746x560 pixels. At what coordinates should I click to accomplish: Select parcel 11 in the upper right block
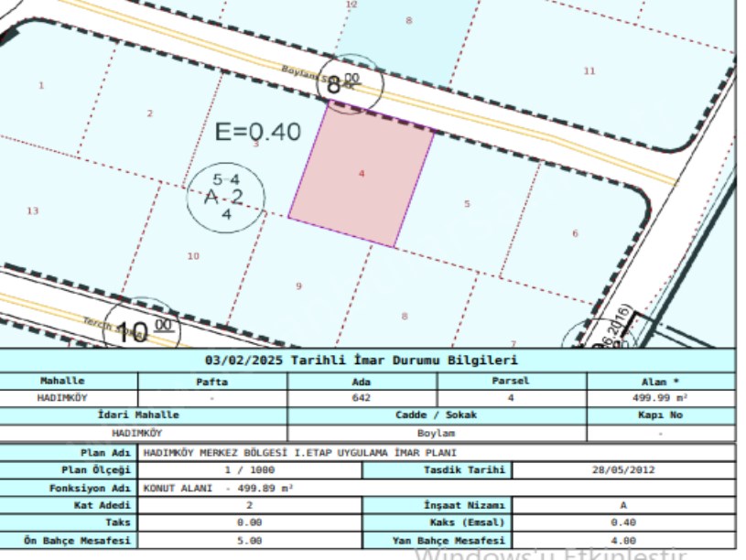(x=589, y=71)
